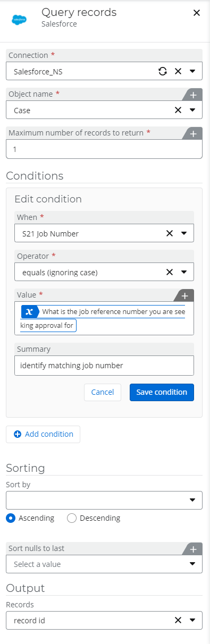The width and height of the screenshot is (210, 644).
Task: Select Ascending sort order
Action: click(x=11, y=518)
